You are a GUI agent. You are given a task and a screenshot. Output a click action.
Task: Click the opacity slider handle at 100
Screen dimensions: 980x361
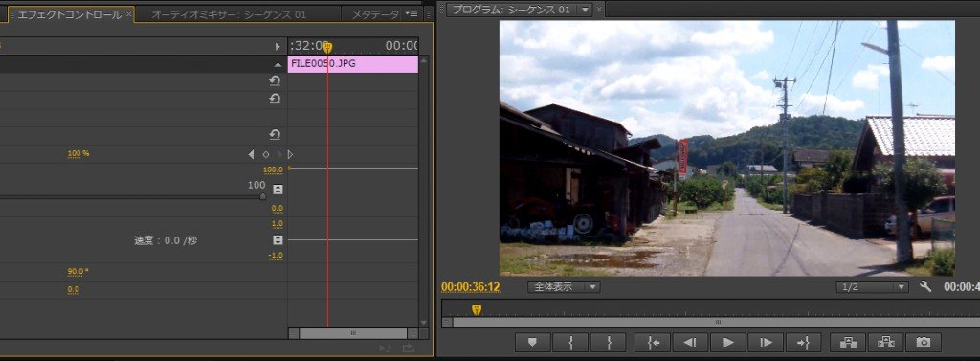262,196
